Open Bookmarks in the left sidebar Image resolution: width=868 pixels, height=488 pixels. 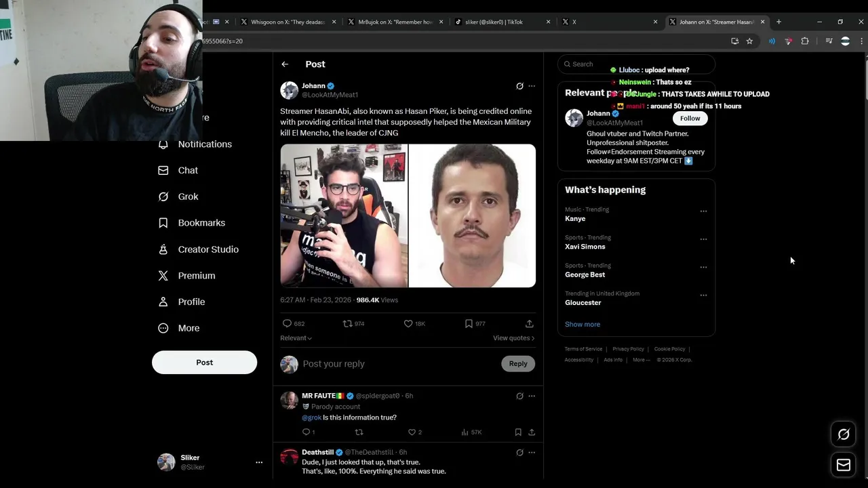click(x=191, y=223)
